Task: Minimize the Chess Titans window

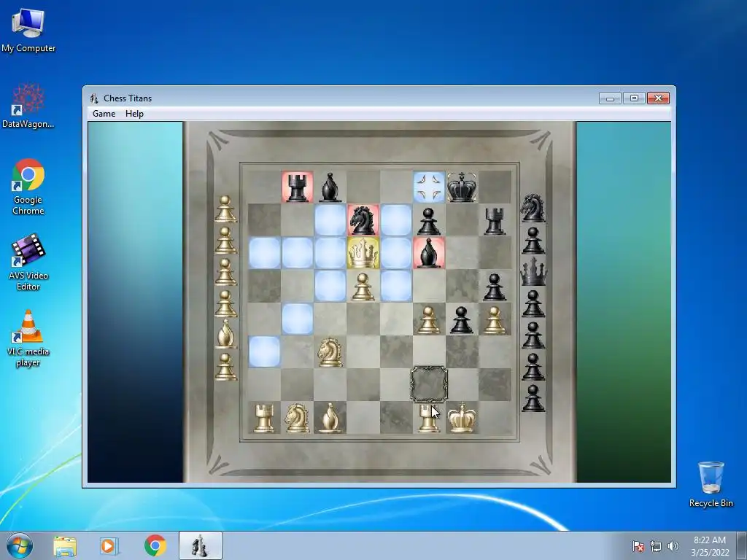Action: [x=610, y=98]
